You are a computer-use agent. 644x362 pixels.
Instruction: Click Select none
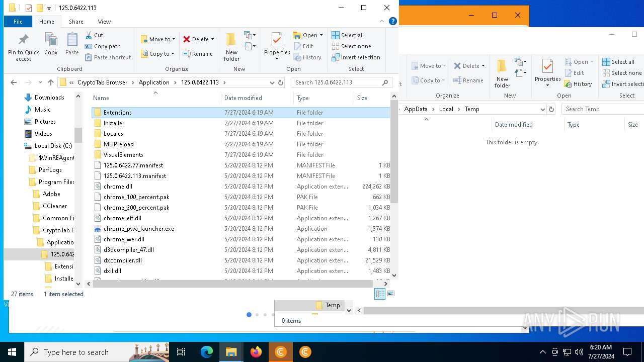(x=351, y=46)
